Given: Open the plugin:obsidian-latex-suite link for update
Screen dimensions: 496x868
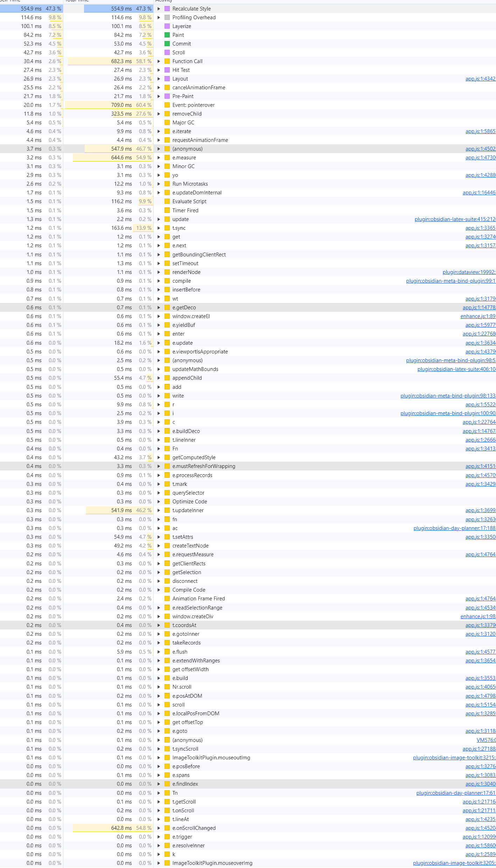Looking at the screenshot, I should pos(455,219).
